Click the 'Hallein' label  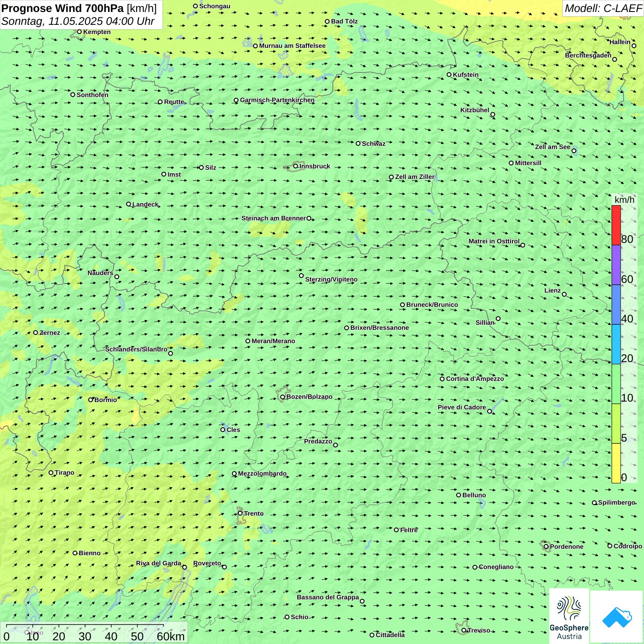(620, 42)
